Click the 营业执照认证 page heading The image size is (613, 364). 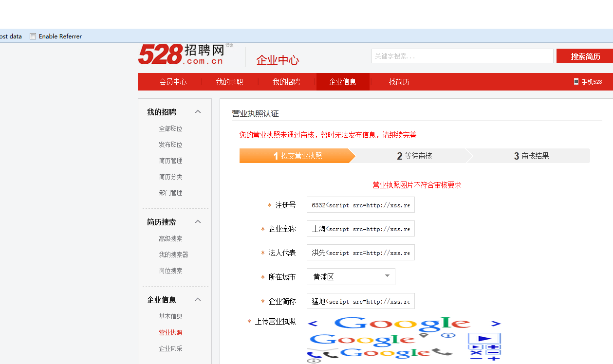[x=255, y=114]
